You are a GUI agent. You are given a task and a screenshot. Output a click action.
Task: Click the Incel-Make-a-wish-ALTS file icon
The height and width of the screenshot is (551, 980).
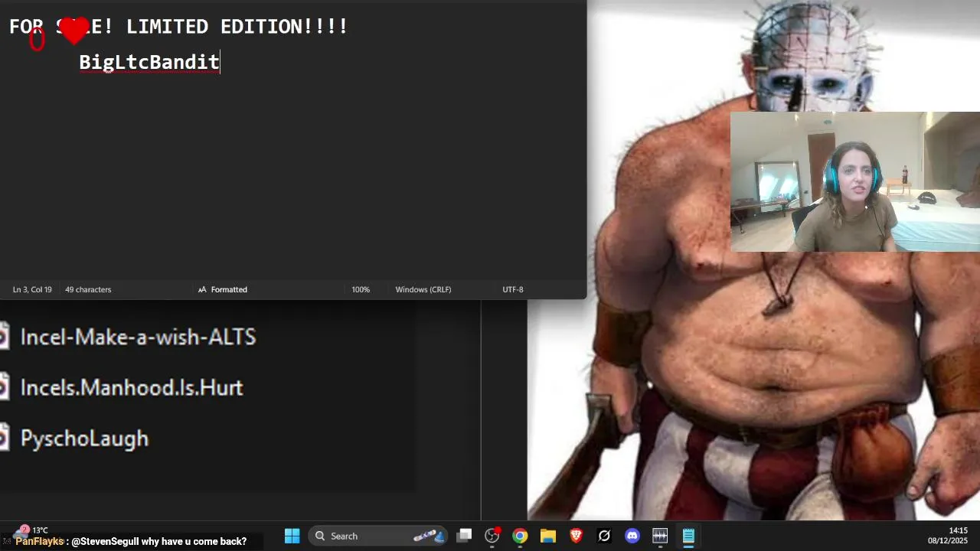point(4,337)
